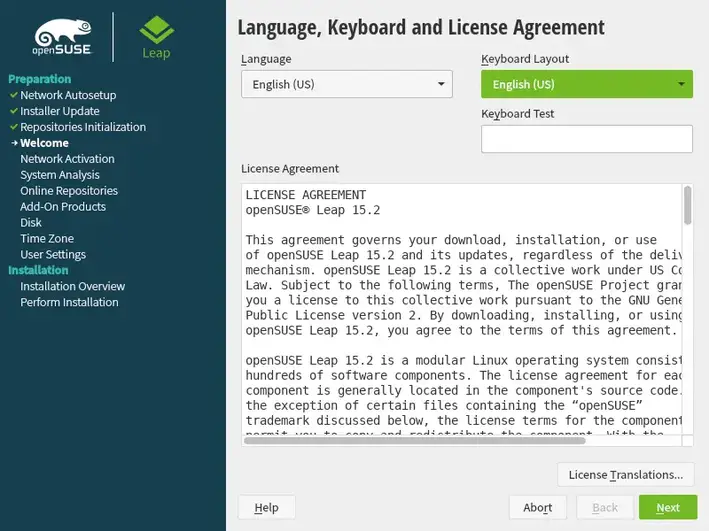Screen dimensions: 709x531
Task: Click inside the Keyboard Test field
Action: click(586, 139)
